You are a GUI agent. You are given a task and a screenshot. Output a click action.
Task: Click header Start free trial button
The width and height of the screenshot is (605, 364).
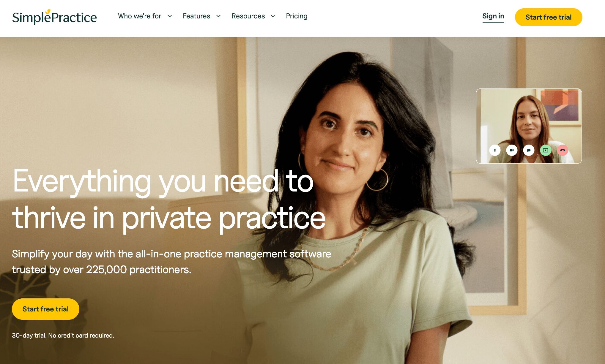pos(548,17)
